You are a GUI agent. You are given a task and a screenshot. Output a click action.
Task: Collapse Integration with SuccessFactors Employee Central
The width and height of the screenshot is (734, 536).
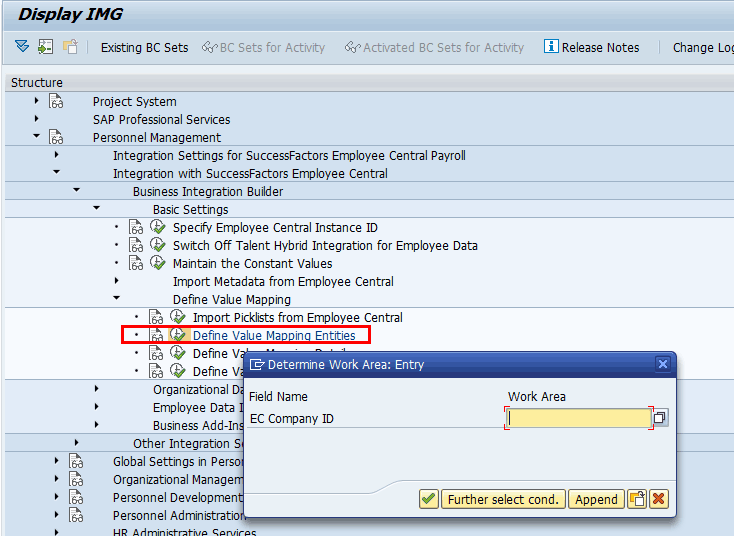pos(57,172)
